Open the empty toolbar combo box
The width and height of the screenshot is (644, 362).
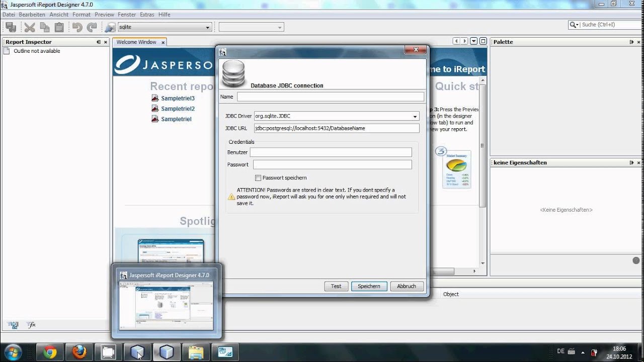[251, 27]
